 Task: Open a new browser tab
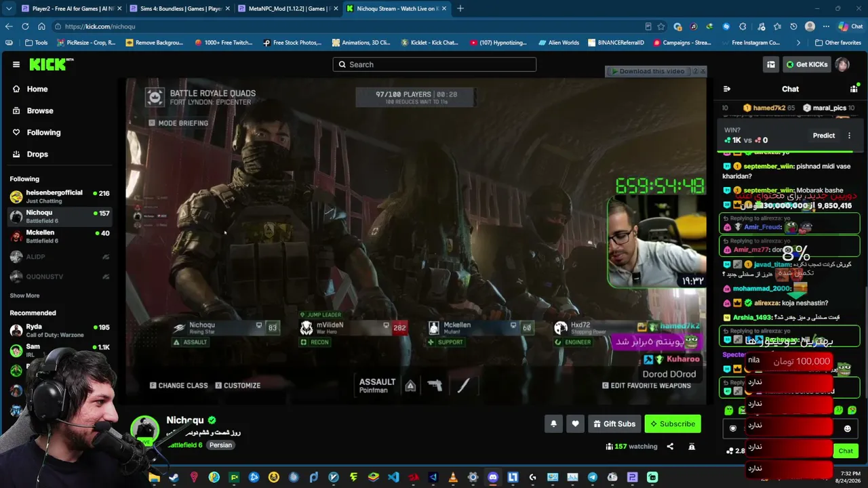tap(460, 9)
